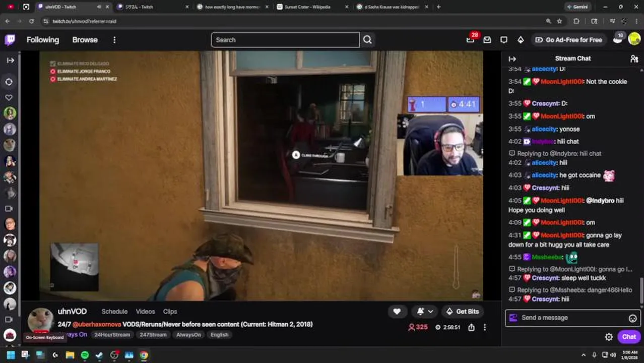Screen dimensions: 644x363
Task: Open the uhnVOD channel avatar
Action: click(40, 321)
